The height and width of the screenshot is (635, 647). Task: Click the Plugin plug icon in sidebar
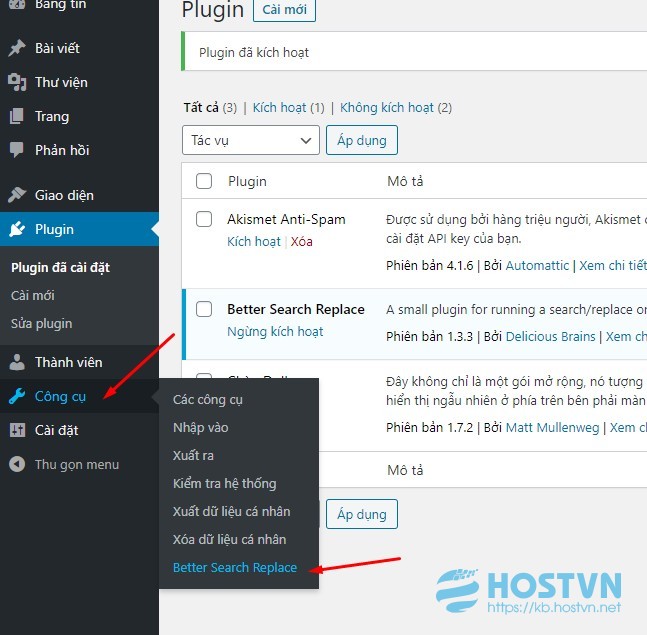[17, 229]
